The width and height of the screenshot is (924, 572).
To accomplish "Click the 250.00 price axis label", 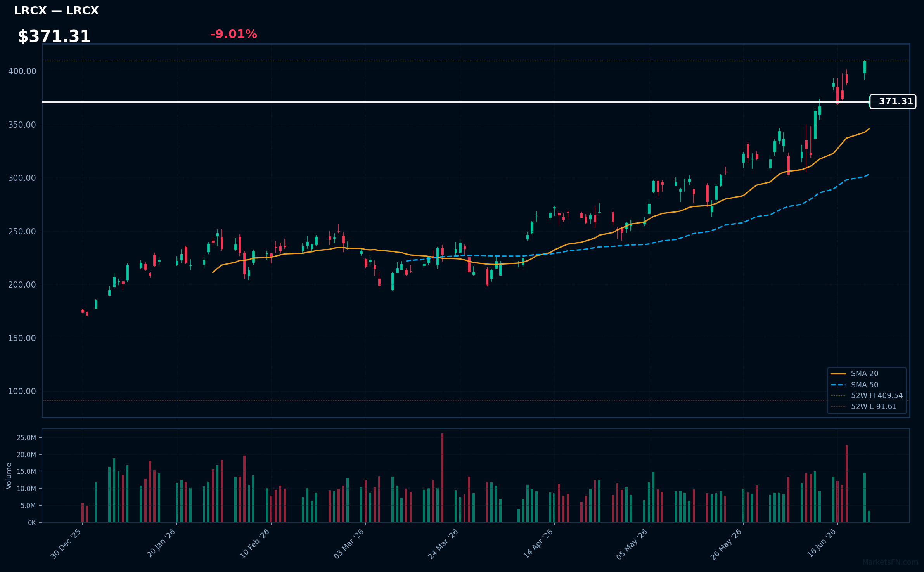I will [x=22, y=232].
